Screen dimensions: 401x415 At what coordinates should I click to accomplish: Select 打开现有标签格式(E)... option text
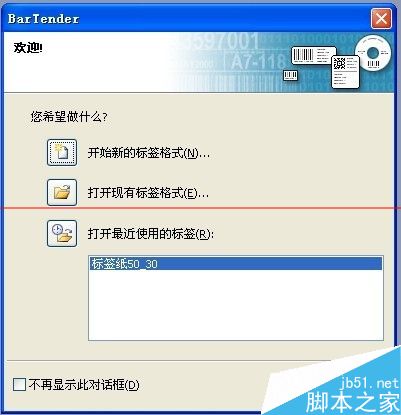[x=148, y=193]
